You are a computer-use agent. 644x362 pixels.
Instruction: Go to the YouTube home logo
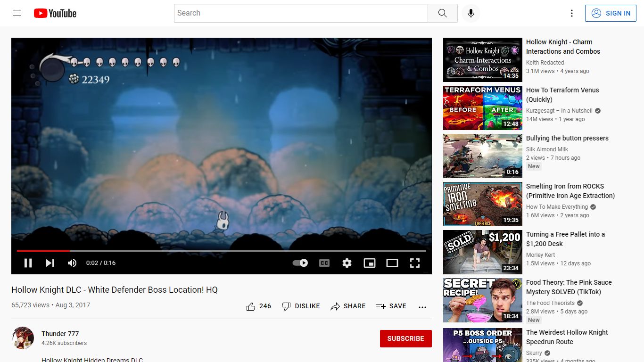pyautogui.click(x=55, y=13)
